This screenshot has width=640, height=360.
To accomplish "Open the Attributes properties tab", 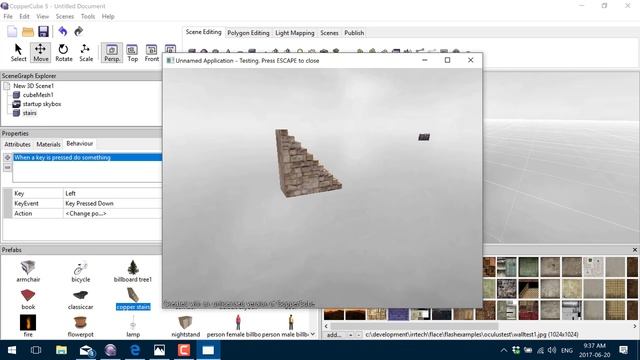I will coord(17,144).
